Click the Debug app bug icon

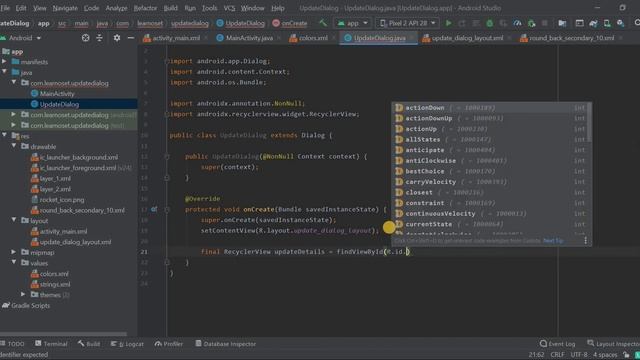tap(489, 23)
